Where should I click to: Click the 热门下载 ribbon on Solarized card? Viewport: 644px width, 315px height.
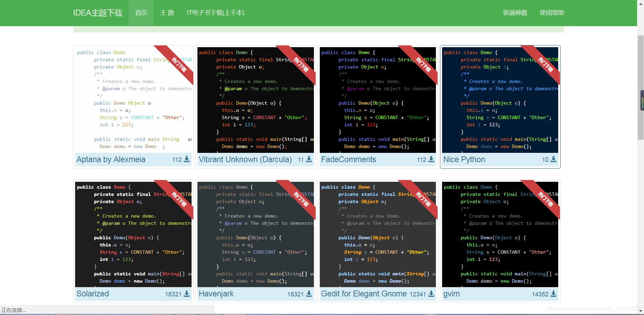pyautogui.click(x=179, y=199)
